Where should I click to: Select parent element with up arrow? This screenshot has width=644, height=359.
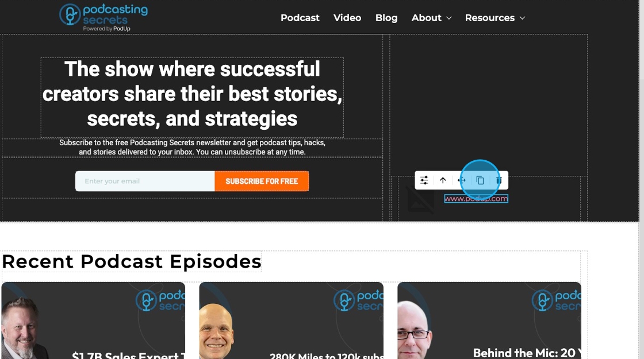coord(443,180)
